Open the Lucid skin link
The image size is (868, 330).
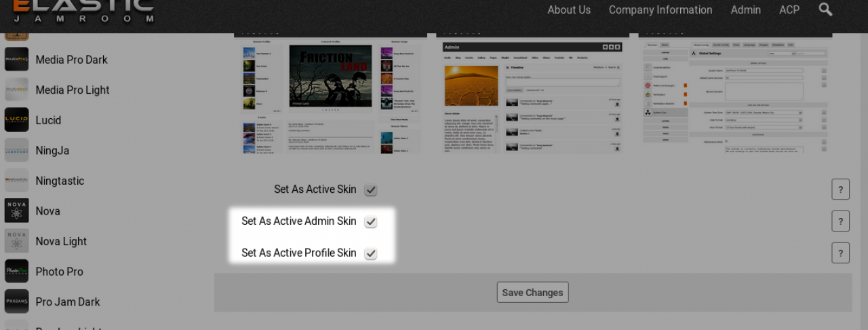tap(48, 120)
